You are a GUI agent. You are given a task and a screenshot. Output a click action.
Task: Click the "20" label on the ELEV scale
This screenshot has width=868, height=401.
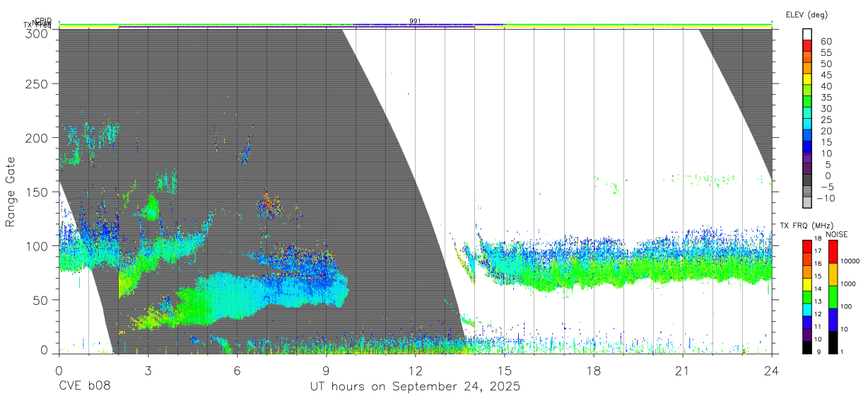(x=826, y=132)
